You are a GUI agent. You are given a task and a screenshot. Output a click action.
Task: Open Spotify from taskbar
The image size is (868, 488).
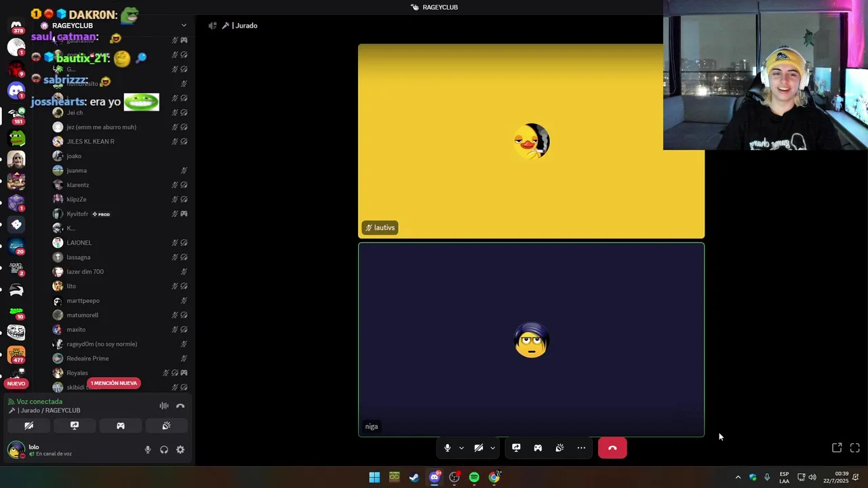tap(474, 477)
